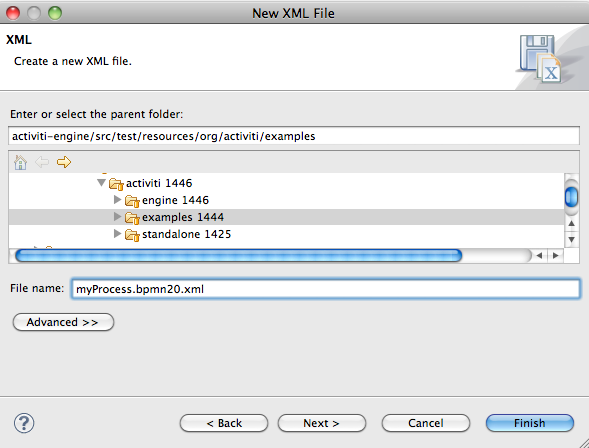Close the dialog with red button
This screenshot has height=448, width=589.
tap(13, 13)
